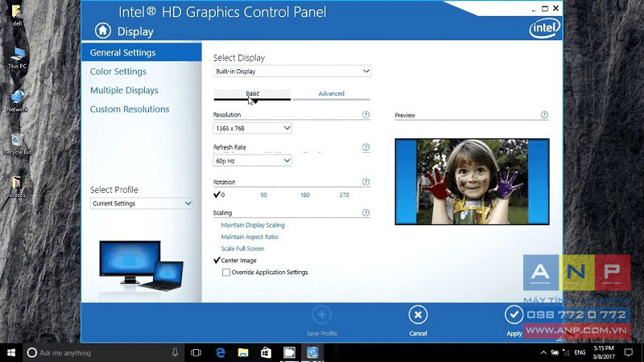The width and height of the screenshot is (644, 362).
Task: Select Network desktop icon
Action: click(x=17, y=101)
